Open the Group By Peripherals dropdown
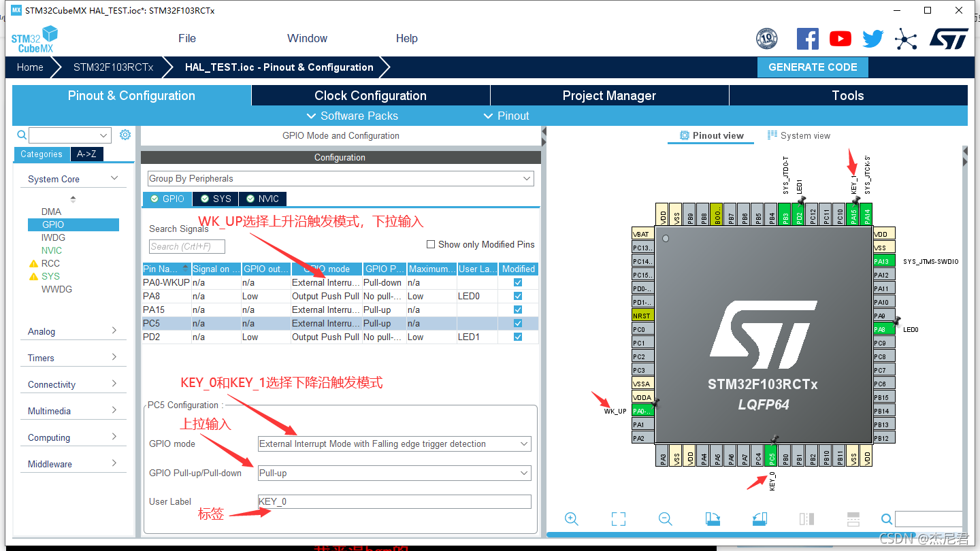Viewport: 980px width, 551px height. coord(340,178)
